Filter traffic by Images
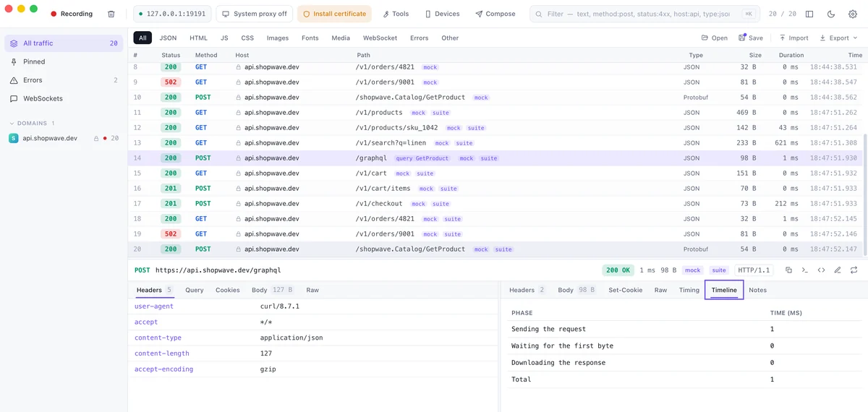The image size is (868, 412). click(278, 38)
